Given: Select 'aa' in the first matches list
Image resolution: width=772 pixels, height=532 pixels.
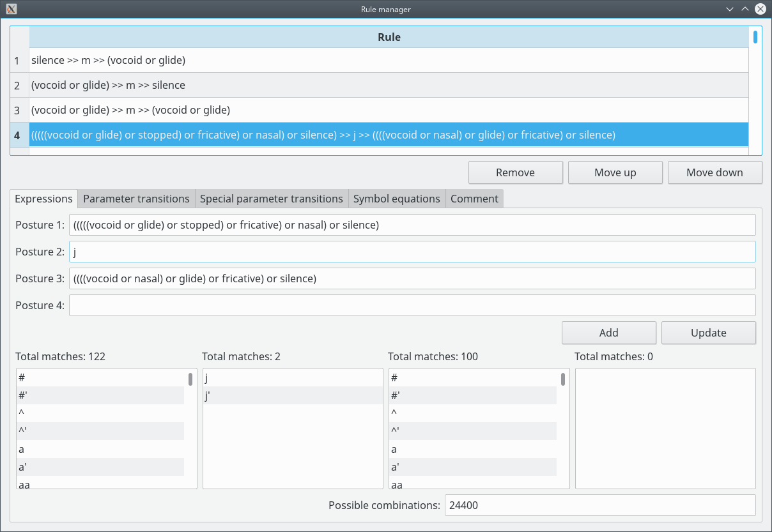Looking at the screenshot, I should (100, 483).
